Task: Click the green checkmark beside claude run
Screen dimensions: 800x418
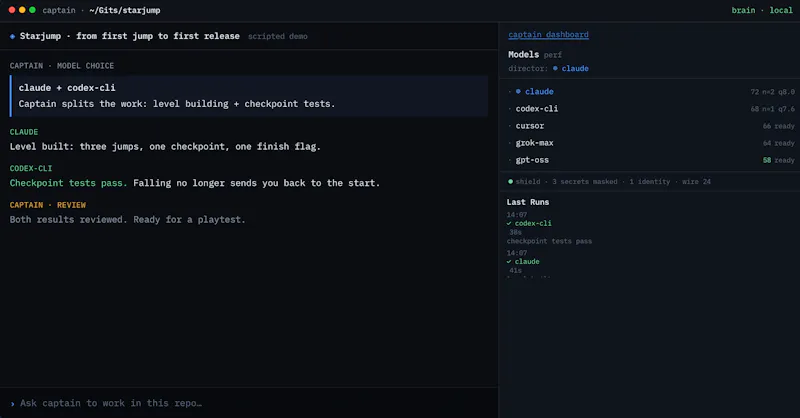Action: tap(509, 262)
